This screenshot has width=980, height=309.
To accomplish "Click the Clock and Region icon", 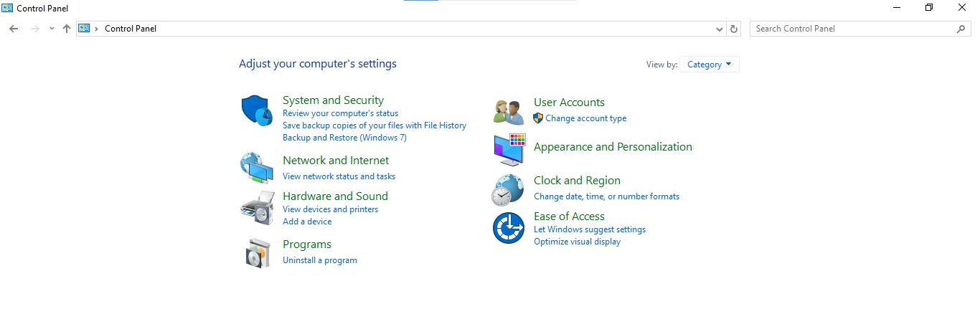I will coord(508,190).
